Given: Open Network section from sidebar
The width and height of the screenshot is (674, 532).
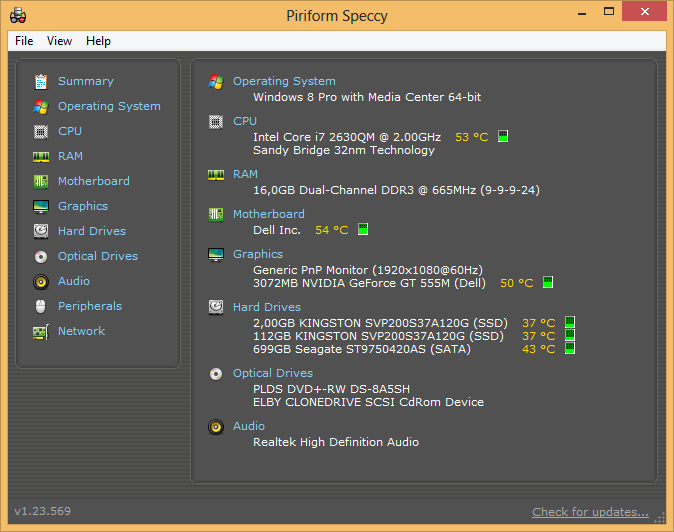Looking at the screenshot, I should point(82,331).
